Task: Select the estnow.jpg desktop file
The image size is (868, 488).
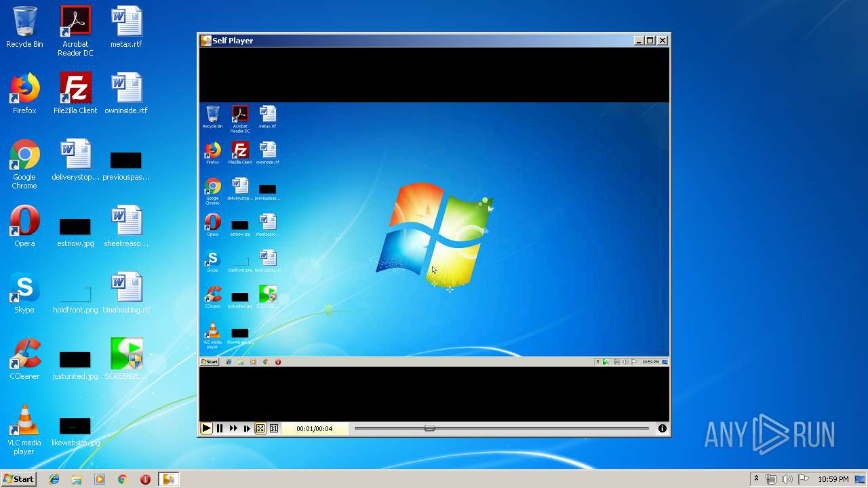Action: point(75,233)
